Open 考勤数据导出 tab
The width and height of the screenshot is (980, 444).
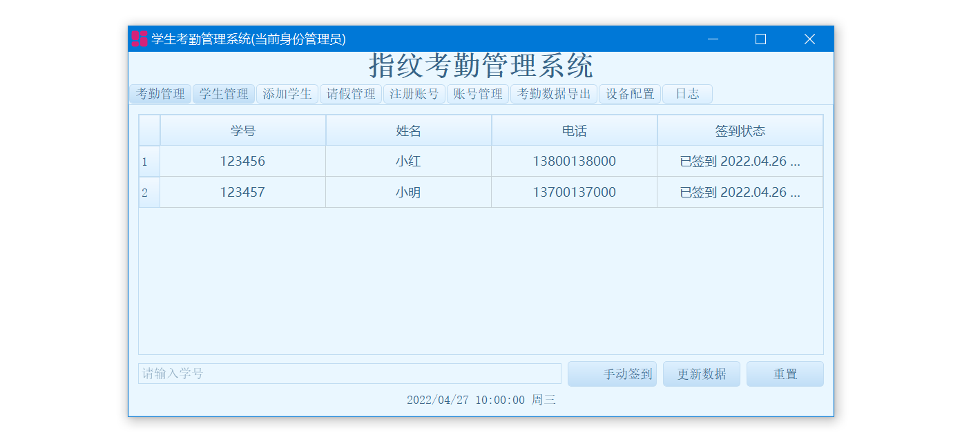coord(554,94)
